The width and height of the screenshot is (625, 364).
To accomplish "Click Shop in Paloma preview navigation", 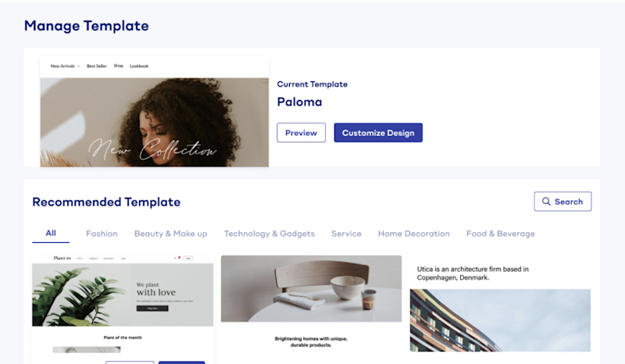I will 119,66.
